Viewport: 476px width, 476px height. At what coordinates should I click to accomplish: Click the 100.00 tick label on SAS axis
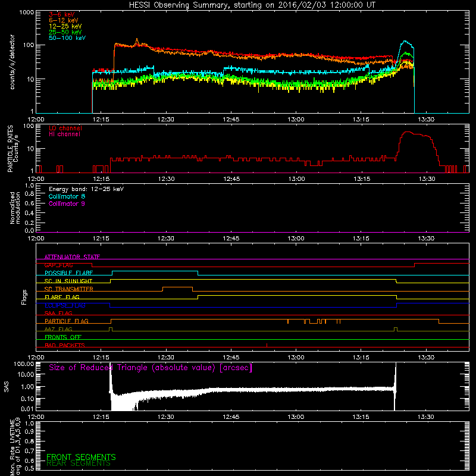pos(24,364)
